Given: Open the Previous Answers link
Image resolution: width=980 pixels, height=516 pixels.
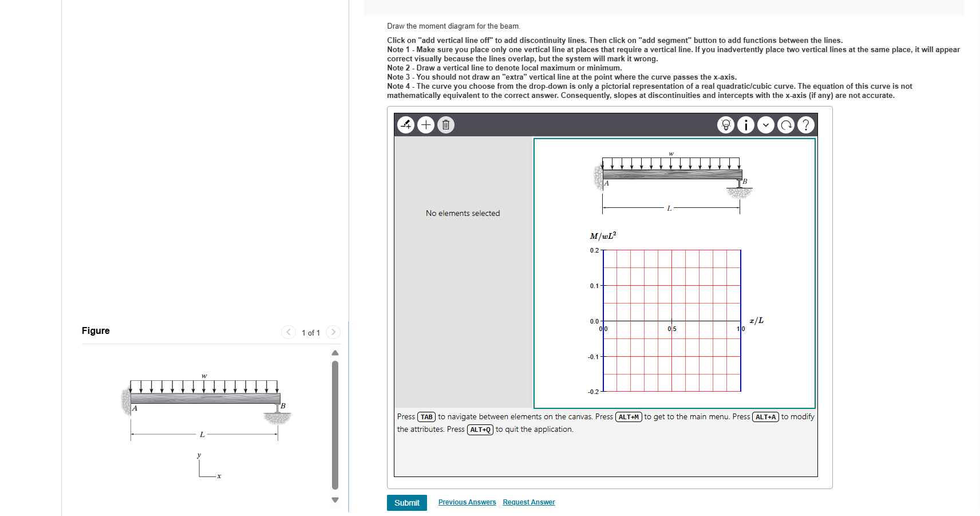Looking at the screenshot, I should (x=467, y=502).
